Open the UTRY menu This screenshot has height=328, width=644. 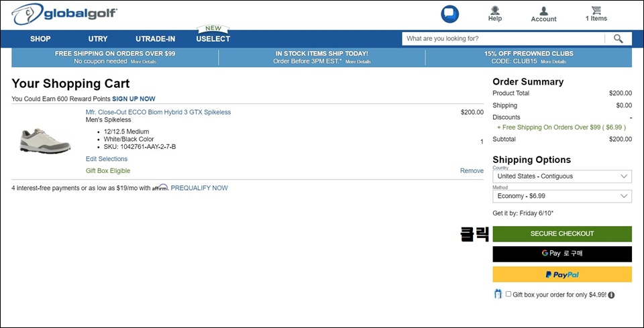(x=98, y=39)
